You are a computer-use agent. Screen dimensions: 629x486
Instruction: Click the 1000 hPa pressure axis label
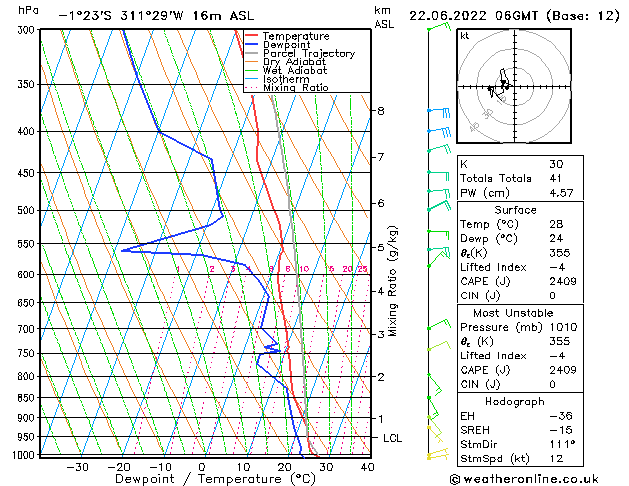pyautogui.click(x=25, y=455)
